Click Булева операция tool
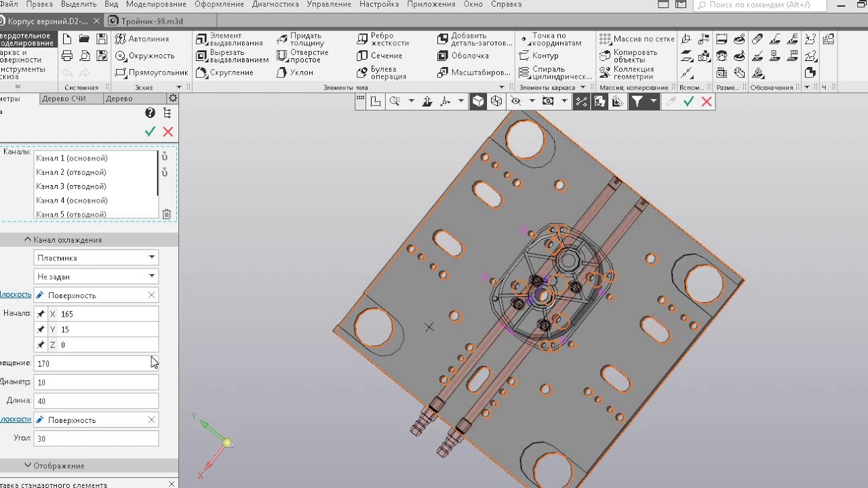 coord(382,73)
